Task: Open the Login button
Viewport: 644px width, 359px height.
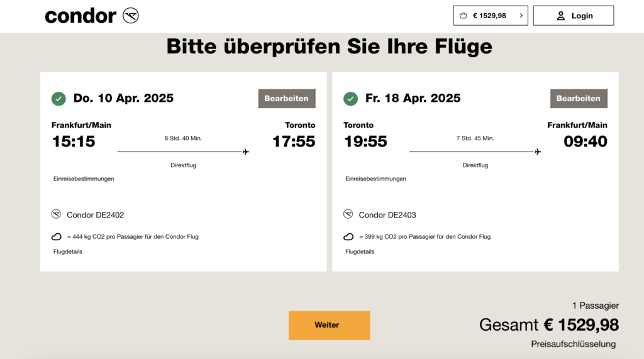Action: click(x=574, y=16)
